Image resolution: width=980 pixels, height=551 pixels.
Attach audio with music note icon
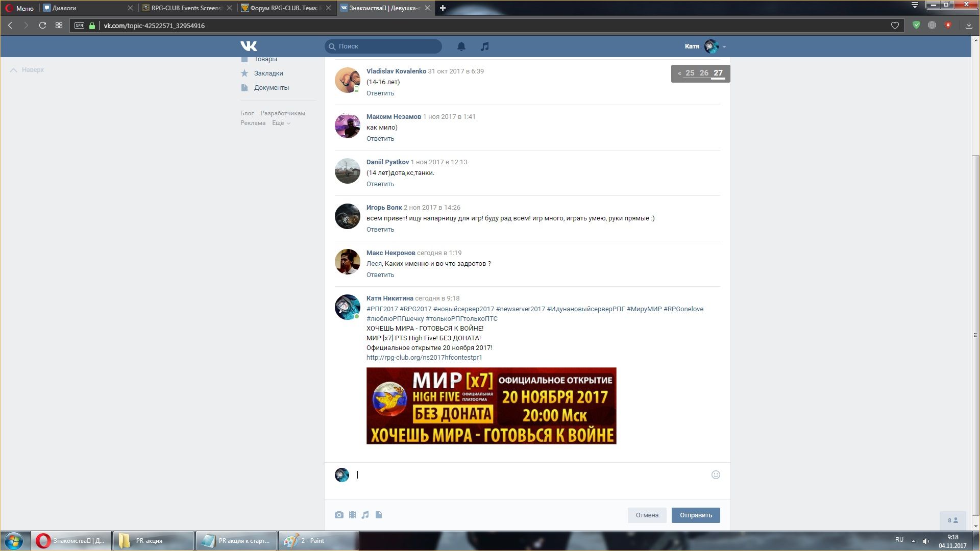coord(365,515)
